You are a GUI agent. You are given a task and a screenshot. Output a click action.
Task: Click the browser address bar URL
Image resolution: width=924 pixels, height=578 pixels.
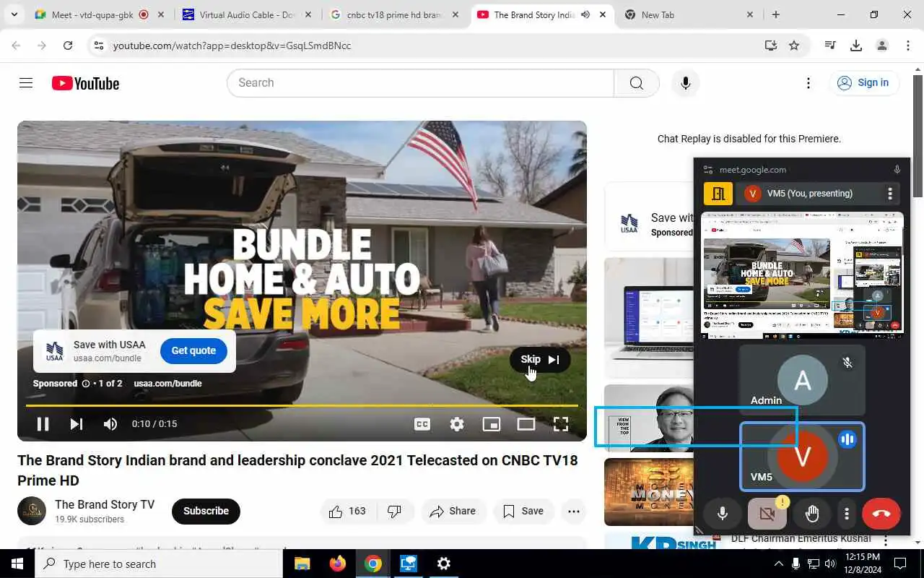[232, 46]
